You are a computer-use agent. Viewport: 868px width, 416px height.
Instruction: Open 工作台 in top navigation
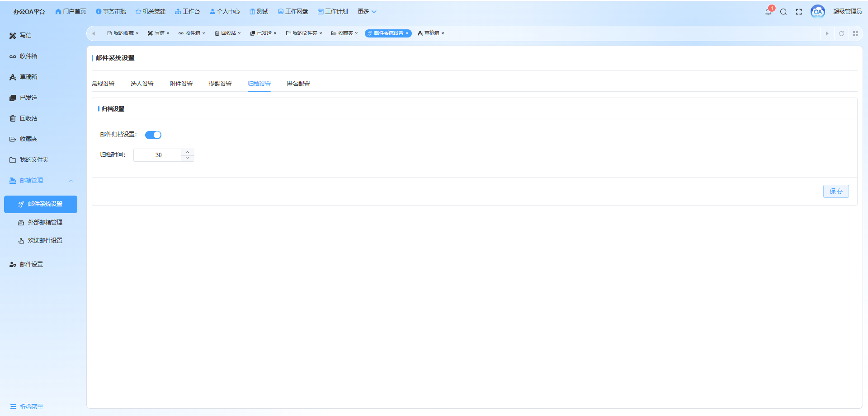[x=187, y=11]
